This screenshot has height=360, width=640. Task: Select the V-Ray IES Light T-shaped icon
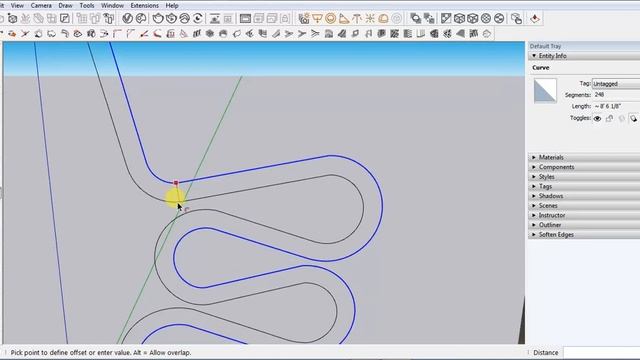(357, 18)
